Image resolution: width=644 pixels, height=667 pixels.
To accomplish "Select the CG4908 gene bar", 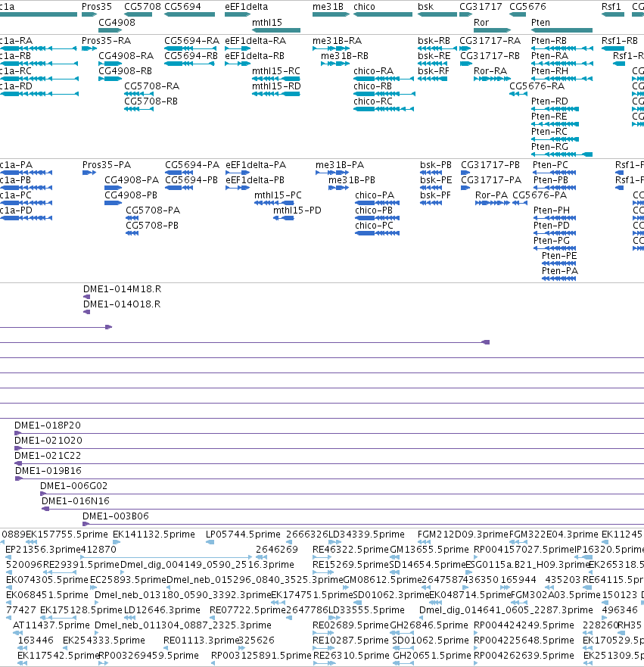I will 110,30.
